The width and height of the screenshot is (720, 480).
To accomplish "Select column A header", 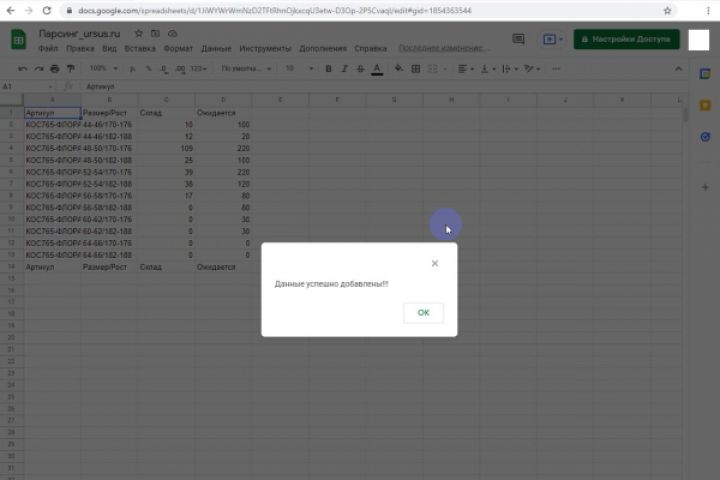I will 52,100.
